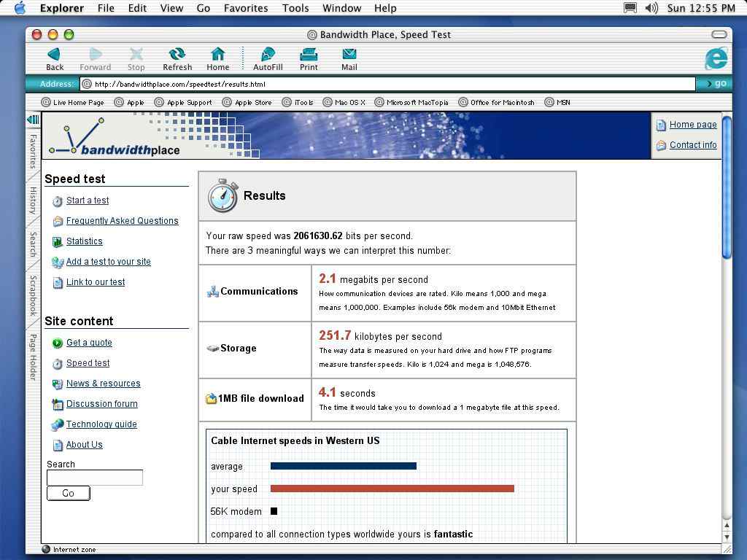Click the page icon beside Home page
The height and width of the screenshot is (560, 747).
[x=661, y=125]
